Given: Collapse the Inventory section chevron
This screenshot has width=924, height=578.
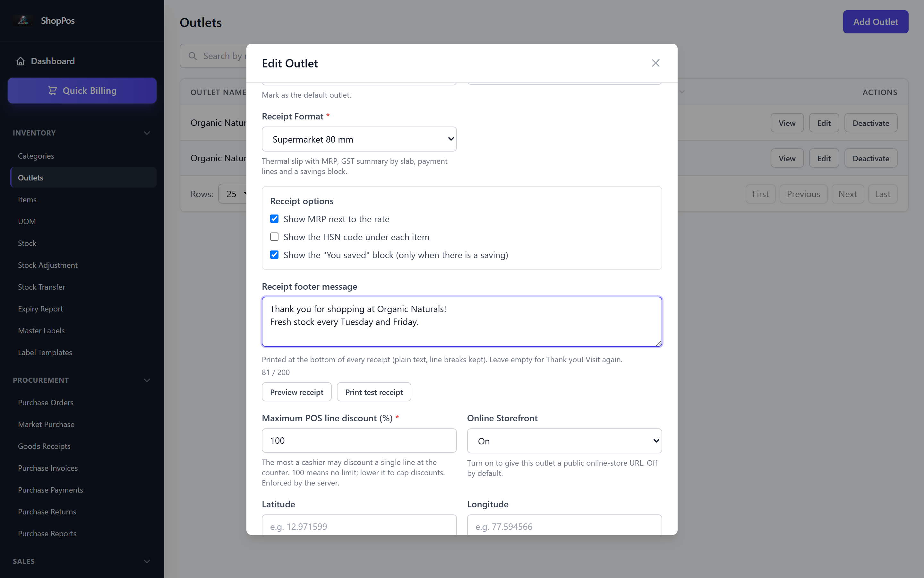Looking at the screenshot, I should [147, 133].
